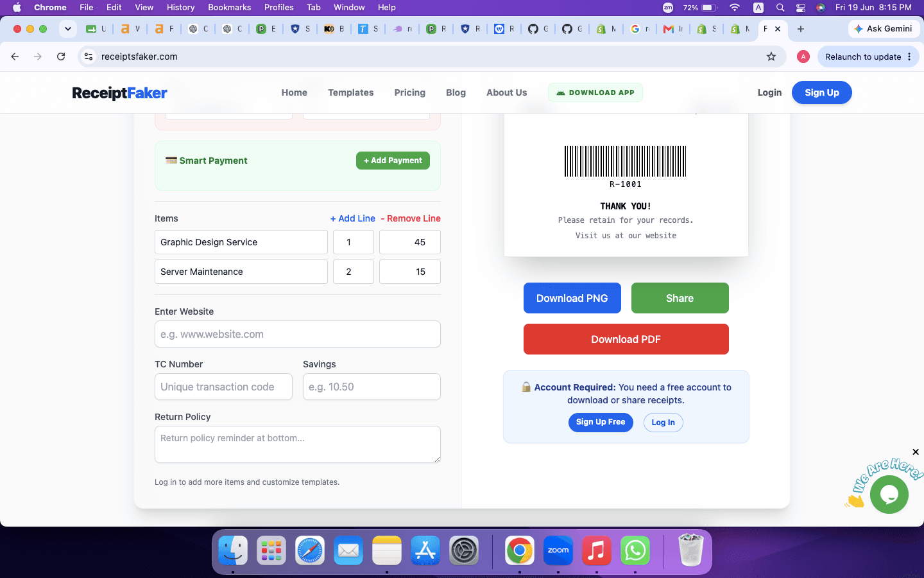Expand the tab search dropdown arrow

68,29
